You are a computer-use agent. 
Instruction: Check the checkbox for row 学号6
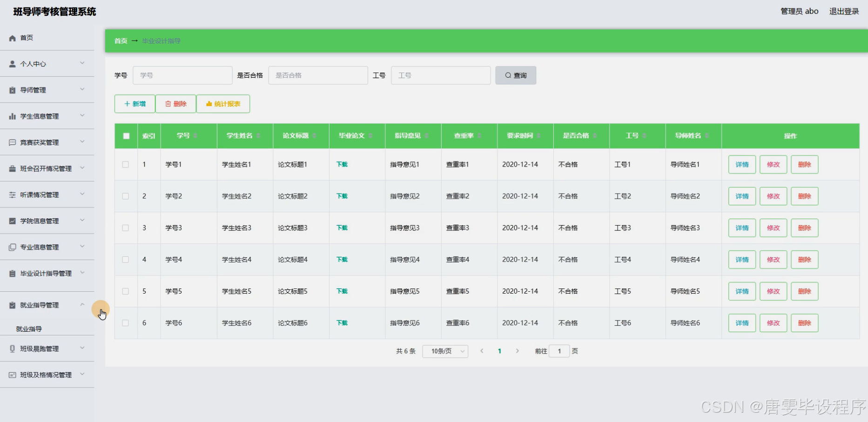point(126,323)
